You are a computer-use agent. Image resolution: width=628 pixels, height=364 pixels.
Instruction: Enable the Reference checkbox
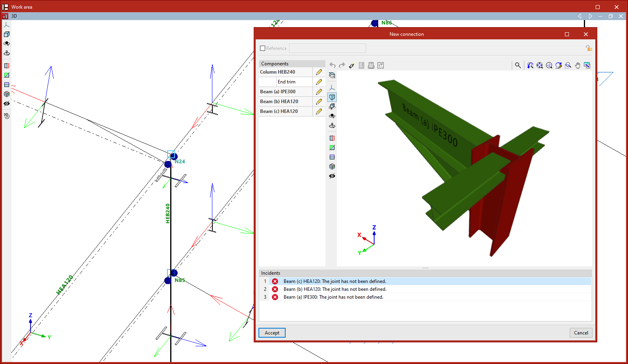263,48
